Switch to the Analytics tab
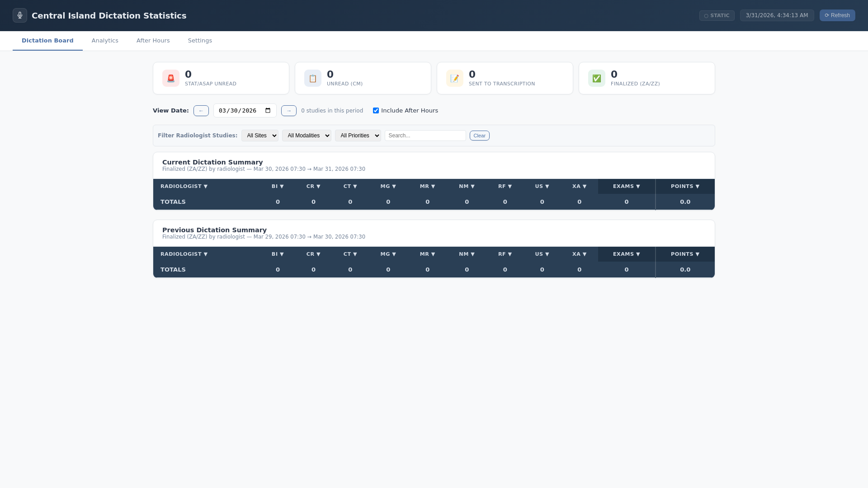The width and height of the screenshot is (868, 488). pos(105,41)
